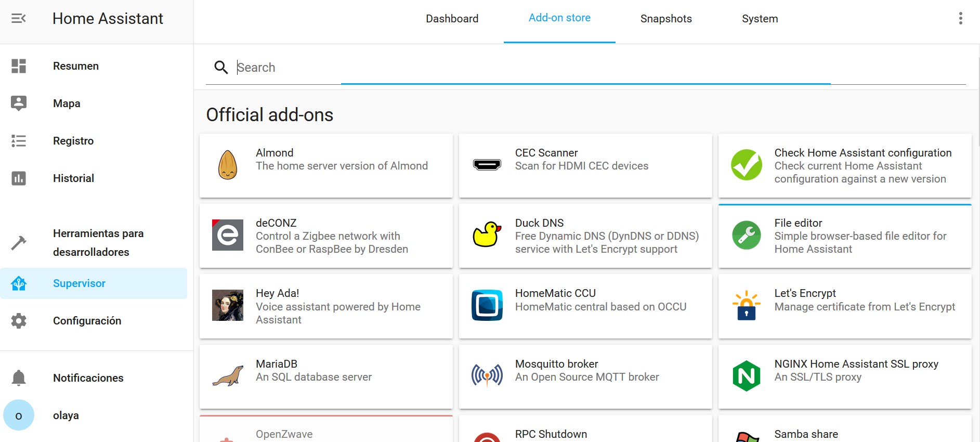This screenshot has height=442, width=980.
Task: Click the Duck DNS duck icon
Action: [x=487, y=235]
